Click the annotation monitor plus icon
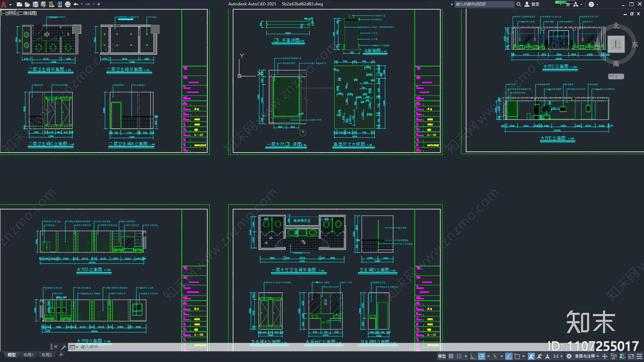The image size is (644, 362). (x=605, y=356)
